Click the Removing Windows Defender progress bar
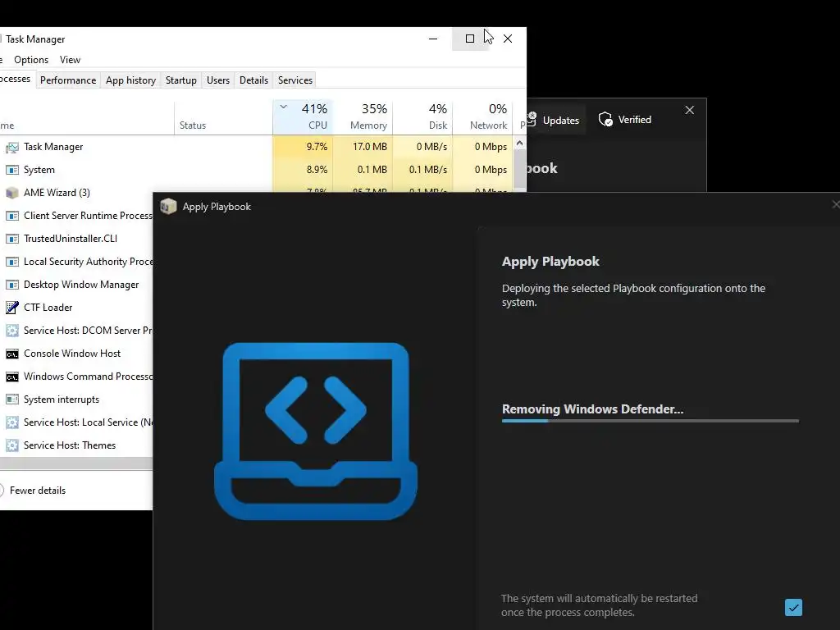The width and height of the screenshot is (840, 630). click(x=651, y=421)
